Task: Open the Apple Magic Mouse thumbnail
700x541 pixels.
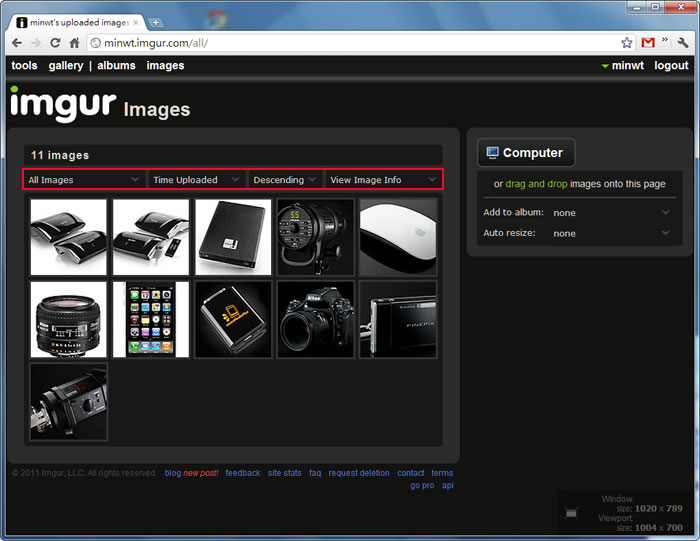Action: coord(398,237)
